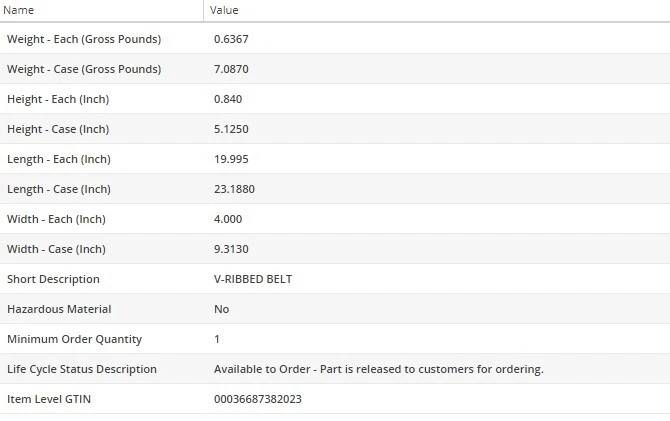The image size is (670, 421).
Task: Click the Name column header
Action: click(x=20, y=10)
